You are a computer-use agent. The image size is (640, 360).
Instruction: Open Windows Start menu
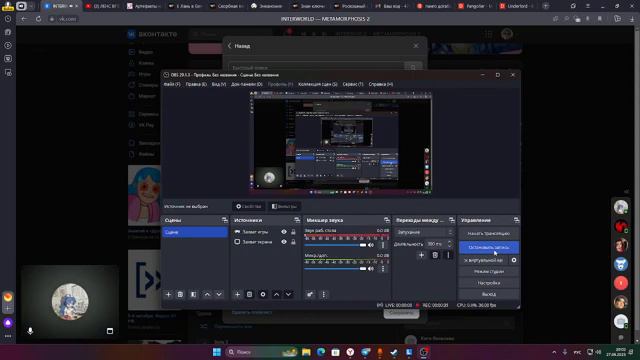coord(217,352)
